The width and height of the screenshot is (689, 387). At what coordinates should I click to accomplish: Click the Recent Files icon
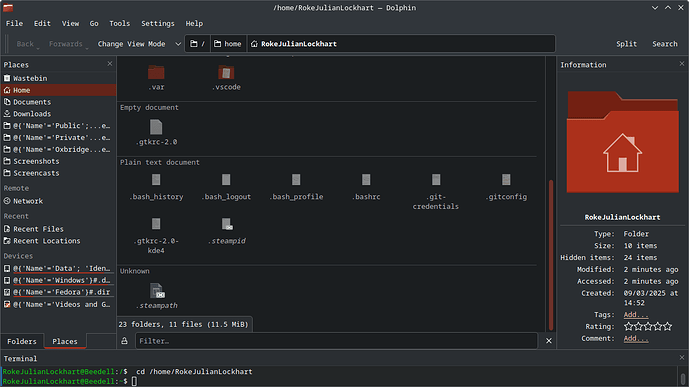[7, 229]
